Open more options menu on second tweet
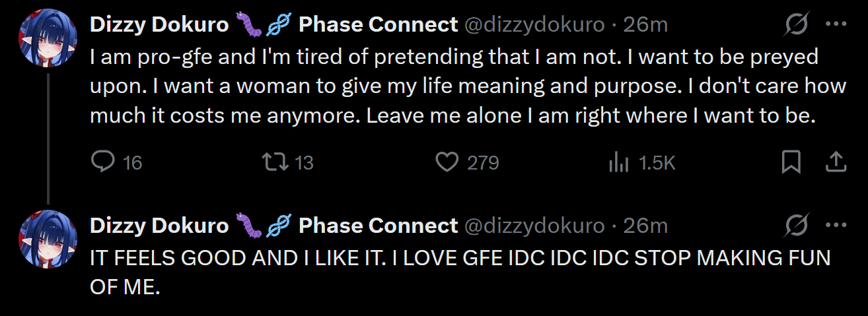868x316 pixels. (836, 226)
